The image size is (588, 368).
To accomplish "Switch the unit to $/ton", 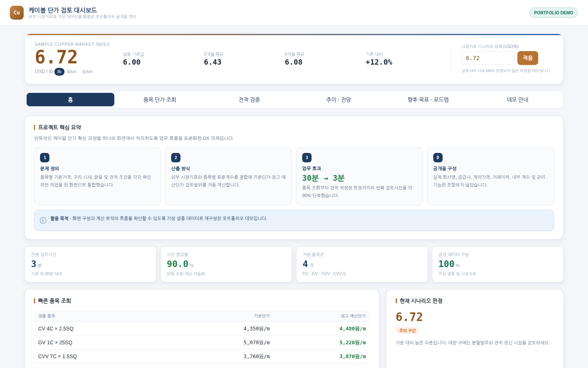I will click(72, 72).
